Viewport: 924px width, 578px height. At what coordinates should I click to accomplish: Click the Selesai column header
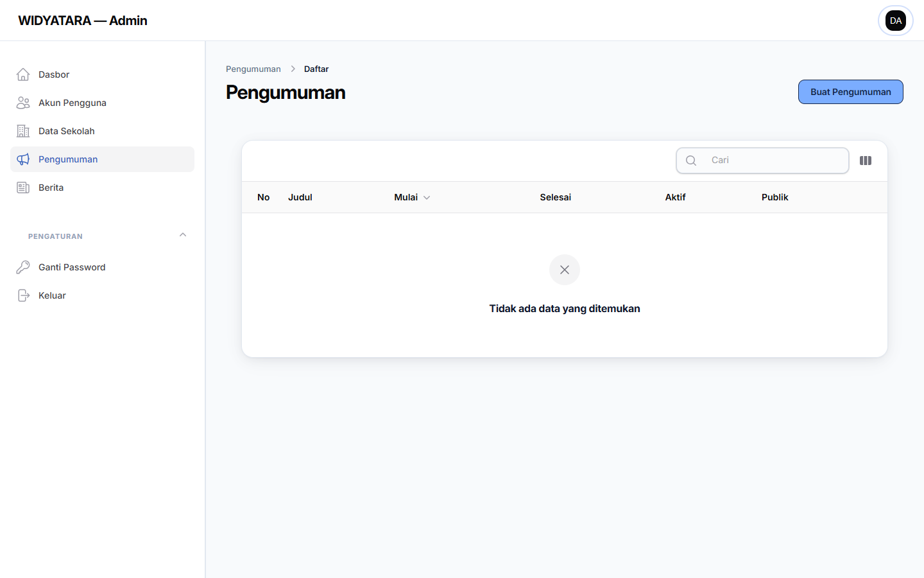coord(556,197)
